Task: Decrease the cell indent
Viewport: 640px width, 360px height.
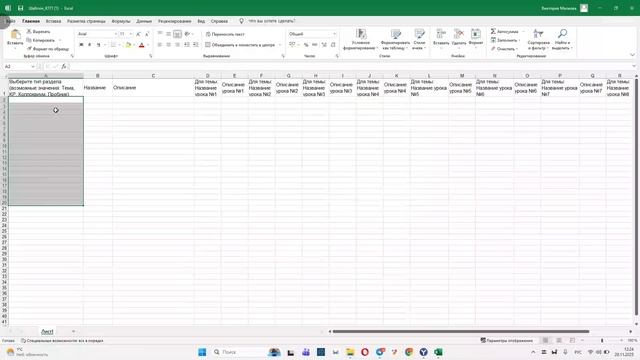Action: [187, 45]
